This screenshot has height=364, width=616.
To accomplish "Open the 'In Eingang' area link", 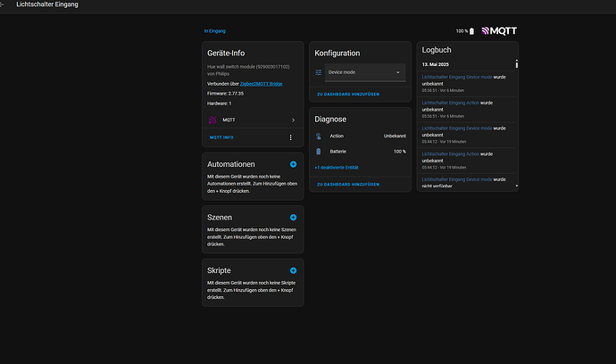I will click(214, 31).
